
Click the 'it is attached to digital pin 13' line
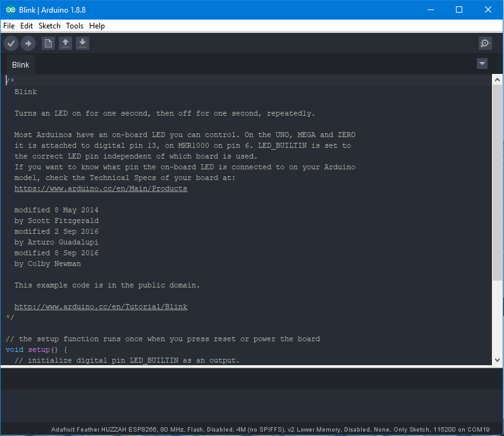tap(183, 145)
